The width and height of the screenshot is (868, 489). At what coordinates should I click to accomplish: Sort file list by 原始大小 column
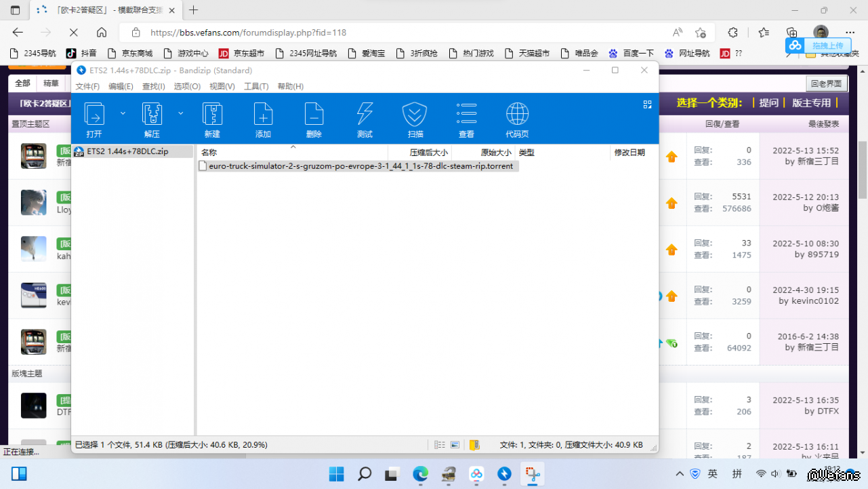point(483,152)
